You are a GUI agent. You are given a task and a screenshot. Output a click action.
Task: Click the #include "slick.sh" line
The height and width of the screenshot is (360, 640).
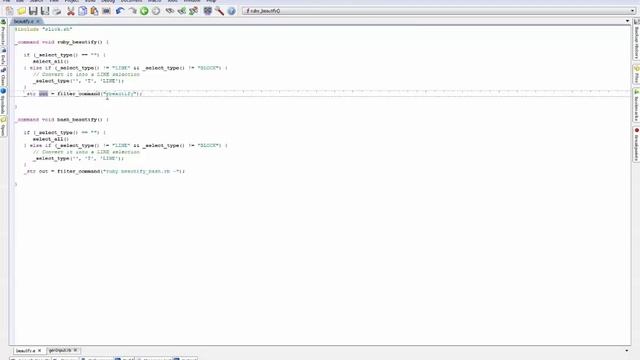[43, 29]
